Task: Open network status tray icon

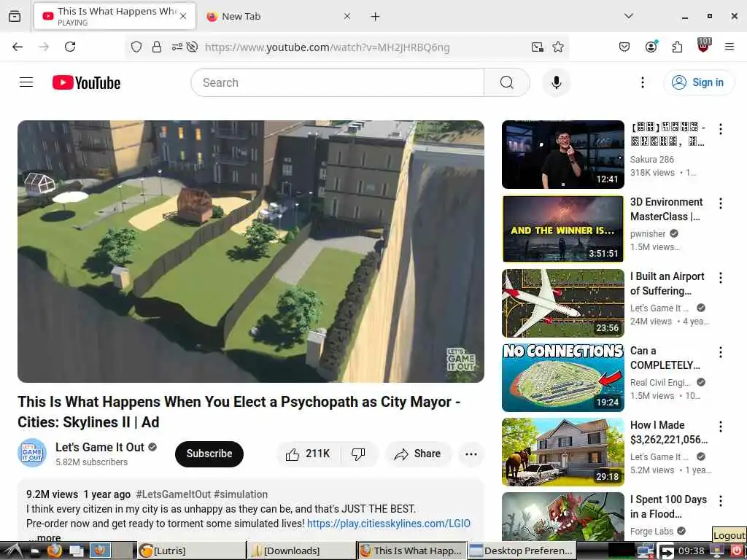Action: (x=645, y=551)
